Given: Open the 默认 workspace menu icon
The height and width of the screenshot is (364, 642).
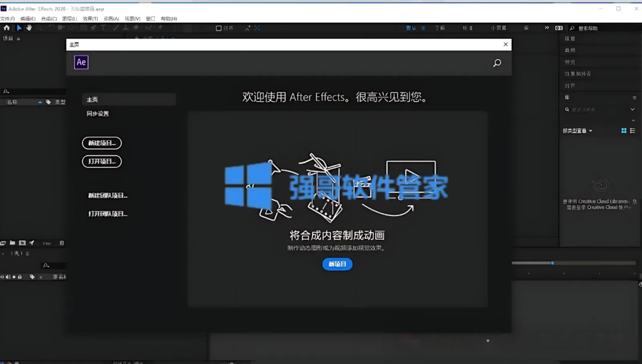Looking at the screenshot, I should [423, 28].
